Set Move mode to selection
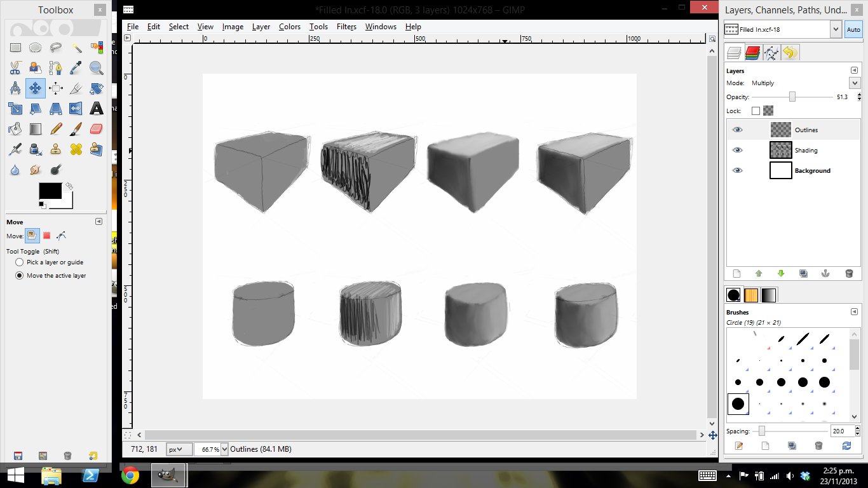 pyautogui.click(x=46, y=236)
